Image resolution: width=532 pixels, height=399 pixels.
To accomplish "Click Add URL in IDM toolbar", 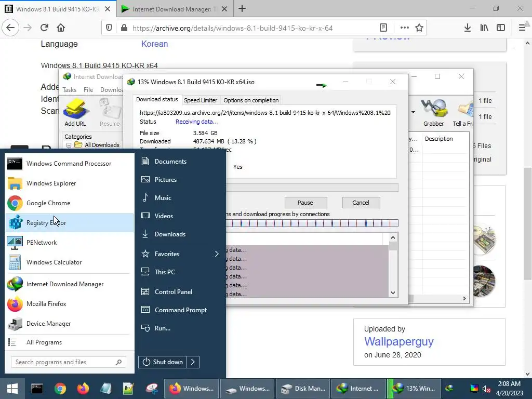I will (x=75, y=112).
